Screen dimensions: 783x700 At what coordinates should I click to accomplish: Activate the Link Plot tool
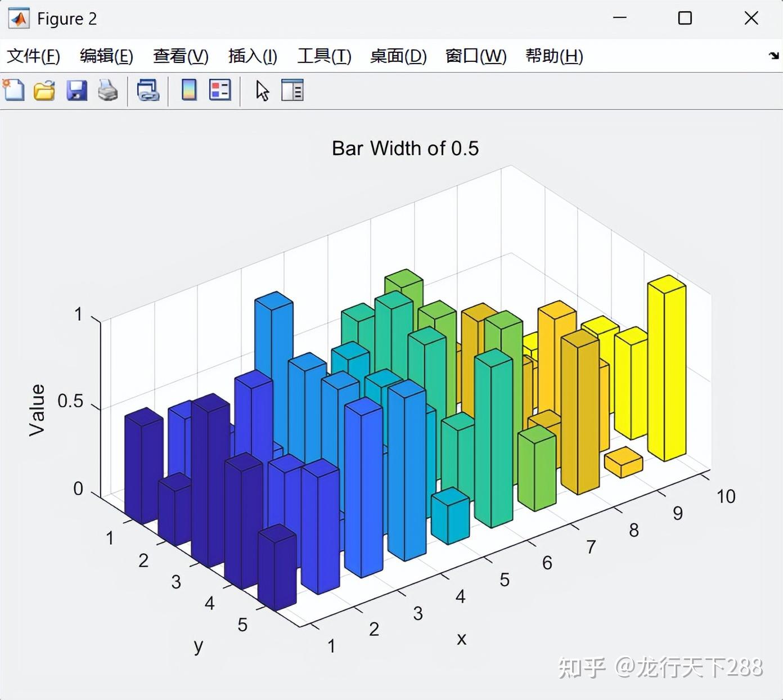(x=148, y=90)
